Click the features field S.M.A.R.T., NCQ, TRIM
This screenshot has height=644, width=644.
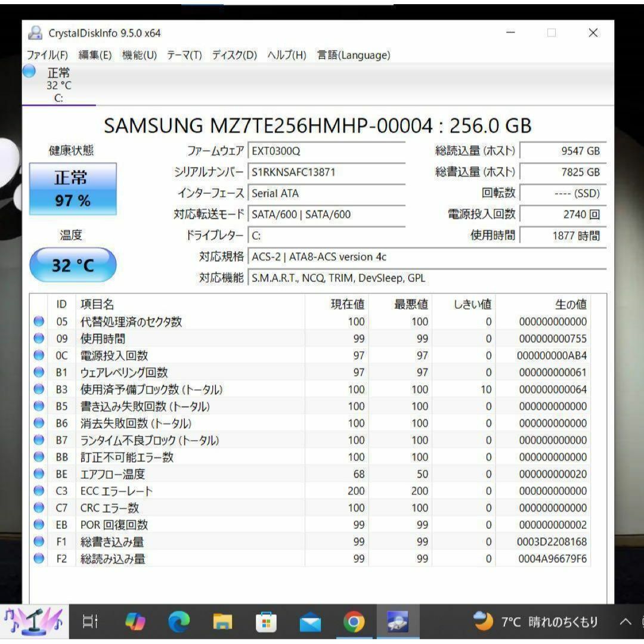[x=427, y=278]
